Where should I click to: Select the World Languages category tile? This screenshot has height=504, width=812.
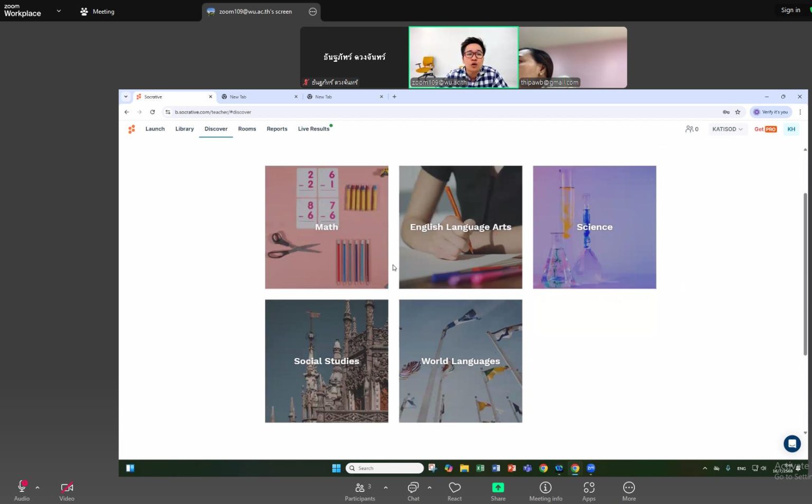[x=460, y=361]
